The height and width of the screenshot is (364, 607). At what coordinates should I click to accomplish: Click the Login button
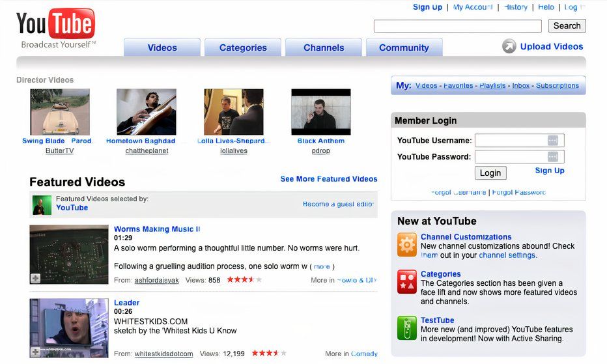pyautogui.click(x=490, y=173)
